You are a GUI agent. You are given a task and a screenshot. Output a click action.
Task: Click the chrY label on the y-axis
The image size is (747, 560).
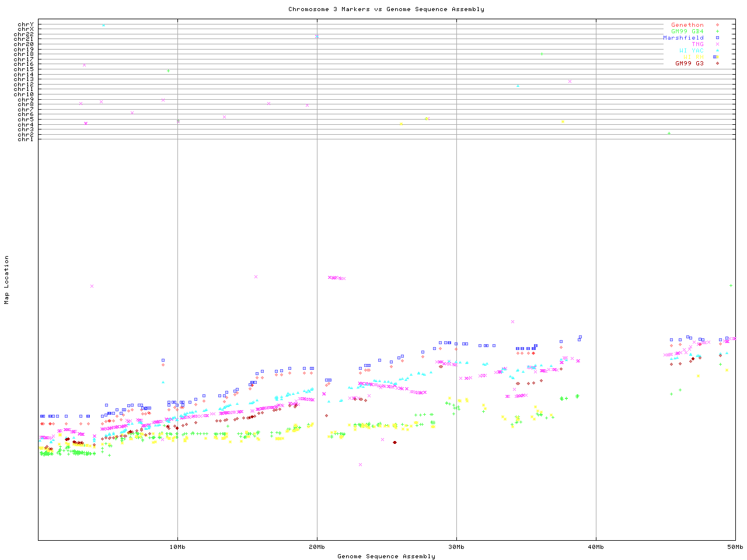[26, 24]
